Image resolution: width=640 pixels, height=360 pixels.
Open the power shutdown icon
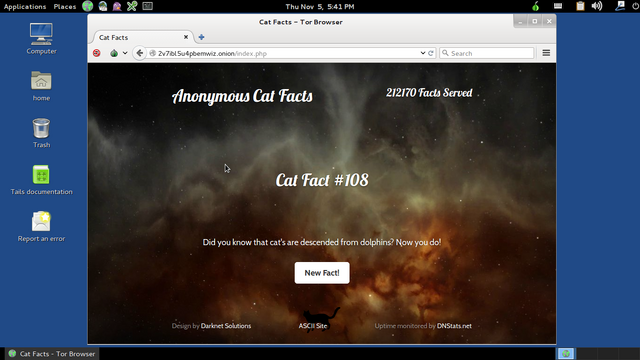pyautogui.click(x=636, y=6)
